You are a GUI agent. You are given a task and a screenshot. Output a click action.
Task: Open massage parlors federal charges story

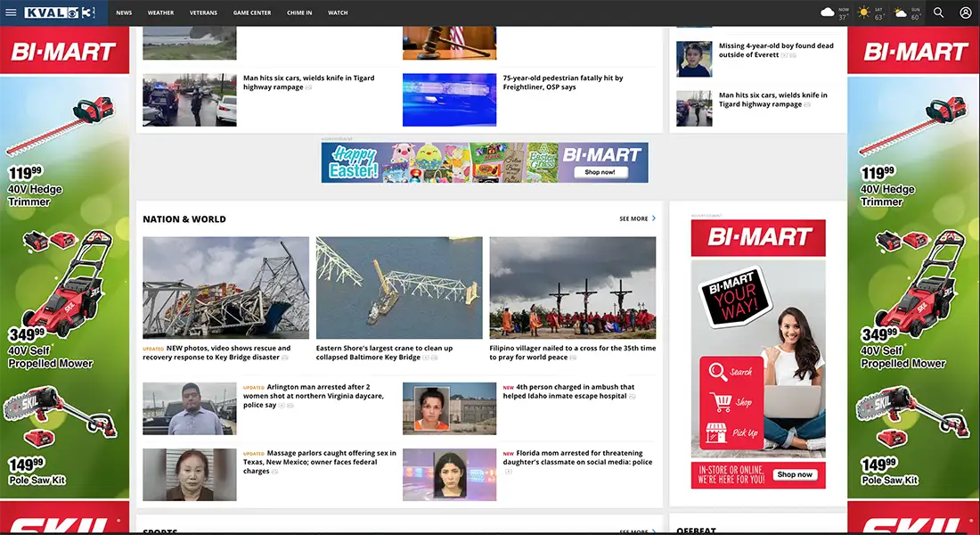[x=319, y=462]
